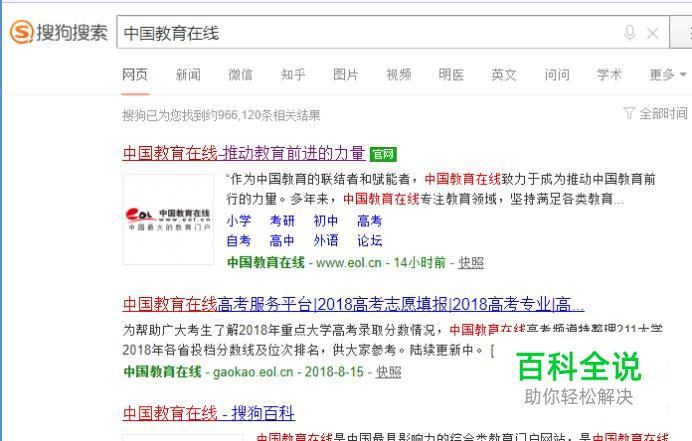This screenshot has height=441, width=692.
Task: Go to the 视频 tab
Action: [399, 75]
